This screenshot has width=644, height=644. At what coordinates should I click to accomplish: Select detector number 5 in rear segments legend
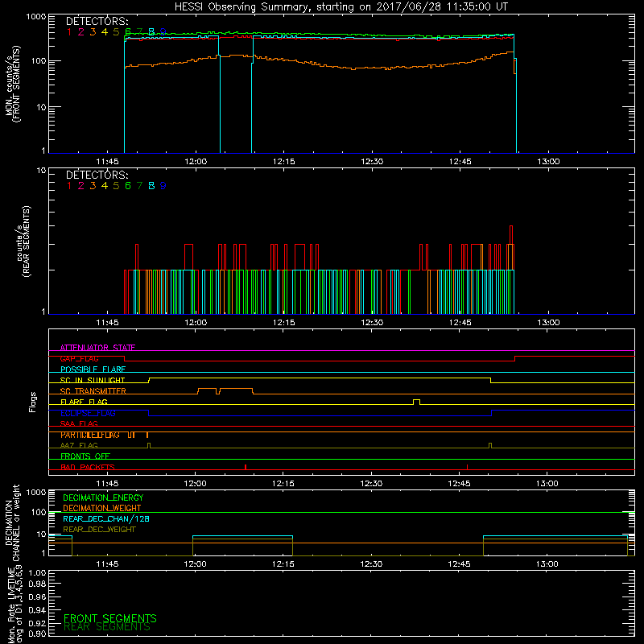[116, 186]
